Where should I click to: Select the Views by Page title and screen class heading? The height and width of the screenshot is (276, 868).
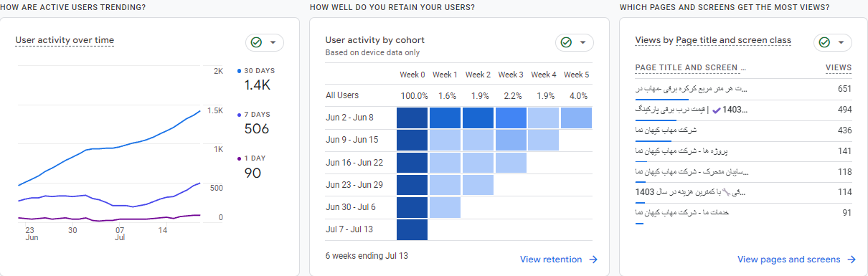[x=713, y=40]
